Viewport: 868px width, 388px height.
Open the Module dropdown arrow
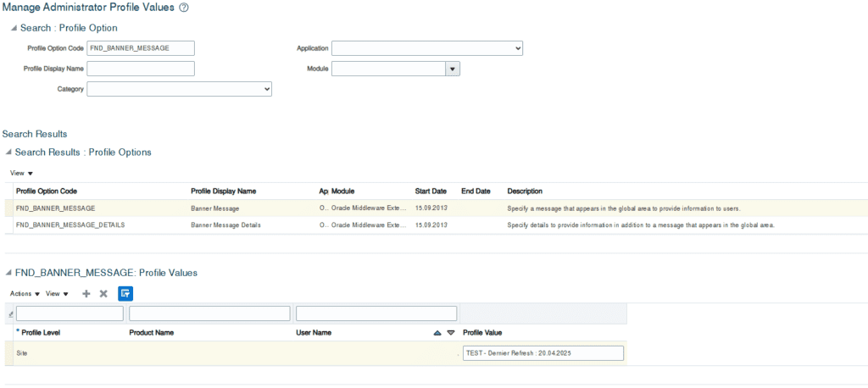[x=452, y=69]
